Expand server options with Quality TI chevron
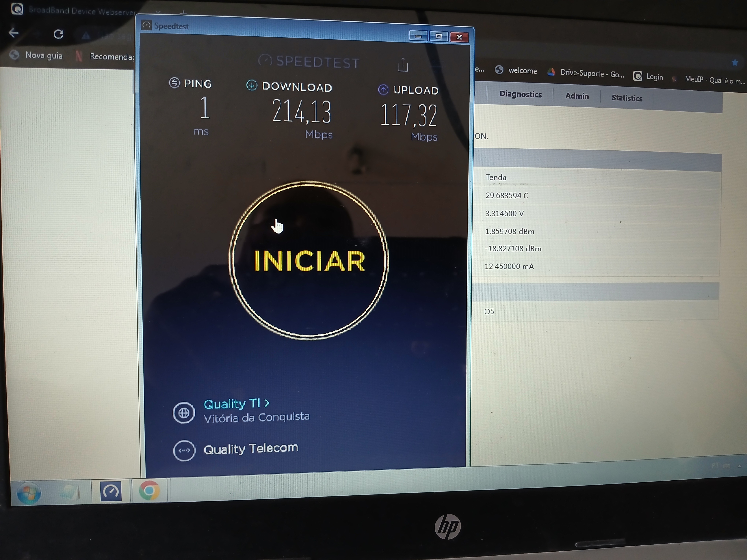The image size is (747, 560). [267, 403]
